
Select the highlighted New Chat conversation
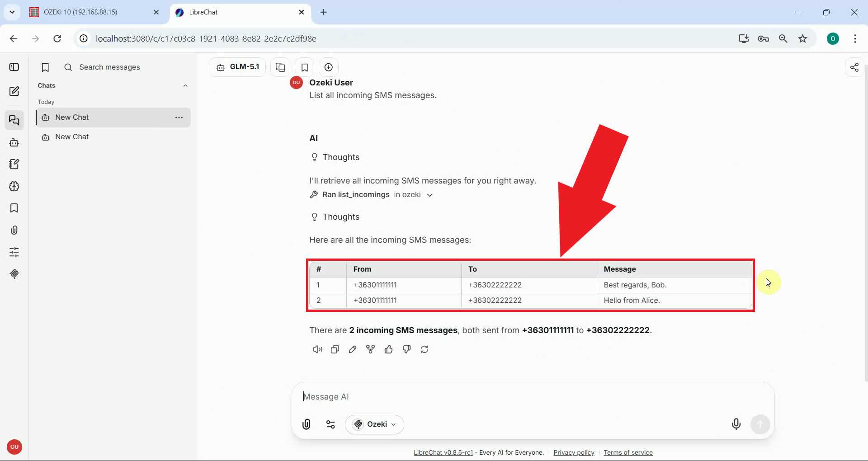point(113,118)
